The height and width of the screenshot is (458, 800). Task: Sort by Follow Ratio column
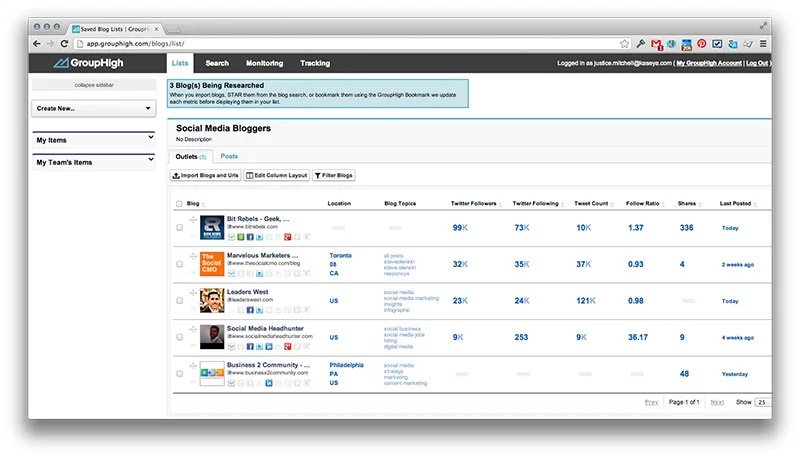tap(643, 203)
